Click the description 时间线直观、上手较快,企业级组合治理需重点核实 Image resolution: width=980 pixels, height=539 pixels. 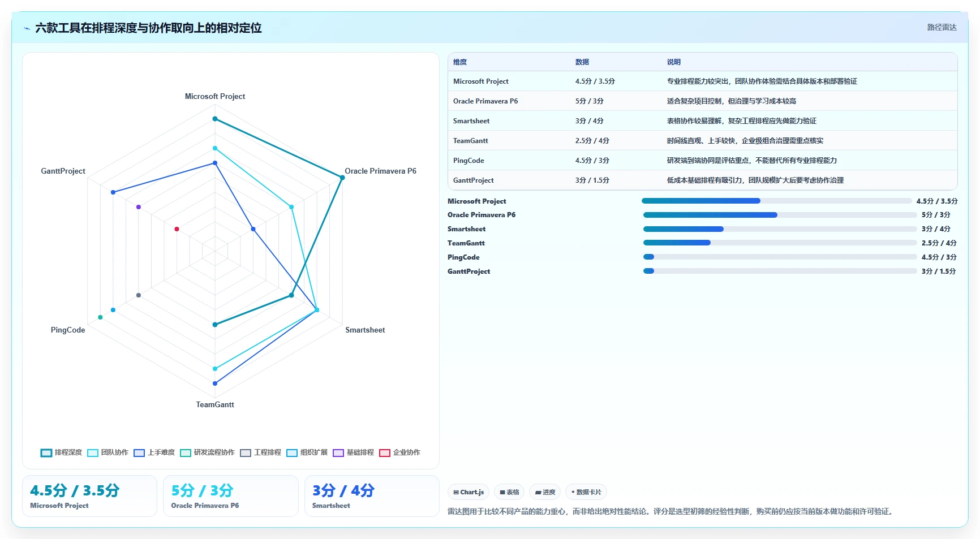(x=745, y=140)
